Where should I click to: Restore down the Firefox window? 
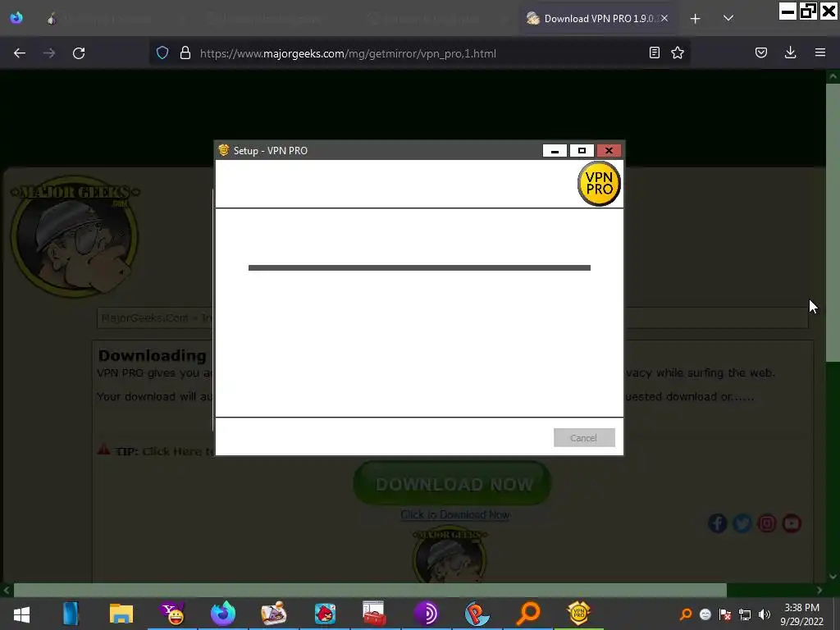coord(808,11)
